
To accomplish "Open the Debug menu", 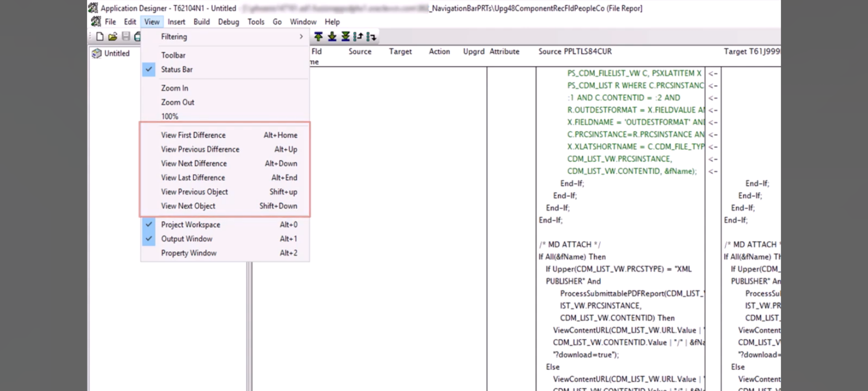I will point(229,21).
